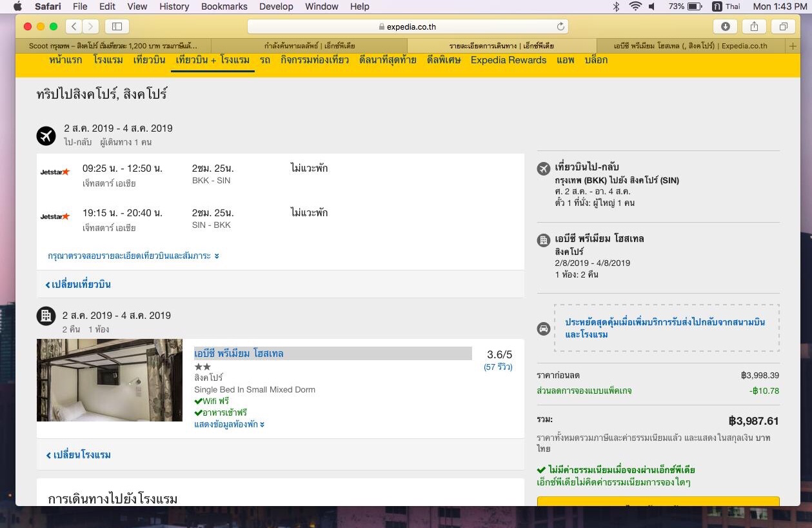Switch to the Scoot กรุงเทพ tab
812x528 pixels.
click(x=114, y=46)
